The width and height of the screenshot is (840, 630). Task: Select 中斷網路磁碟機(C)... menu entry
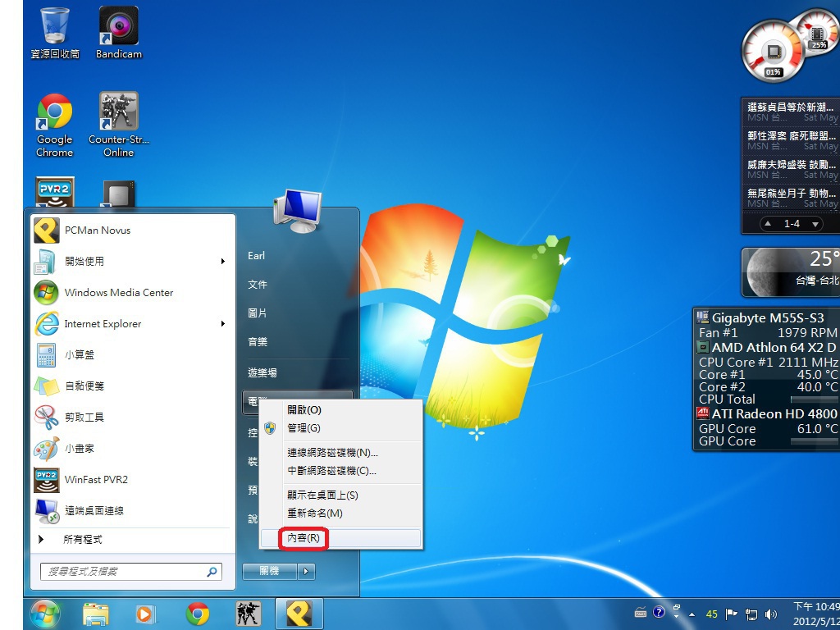point(340,471)
